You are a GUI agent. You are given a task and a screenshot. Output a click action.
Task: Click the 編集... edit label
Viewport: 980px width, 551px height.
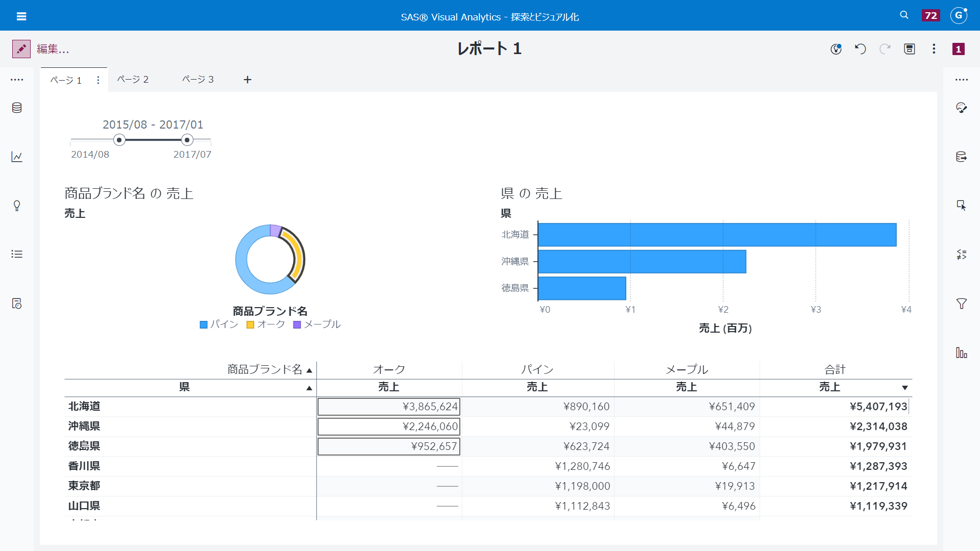pos(53,49)
